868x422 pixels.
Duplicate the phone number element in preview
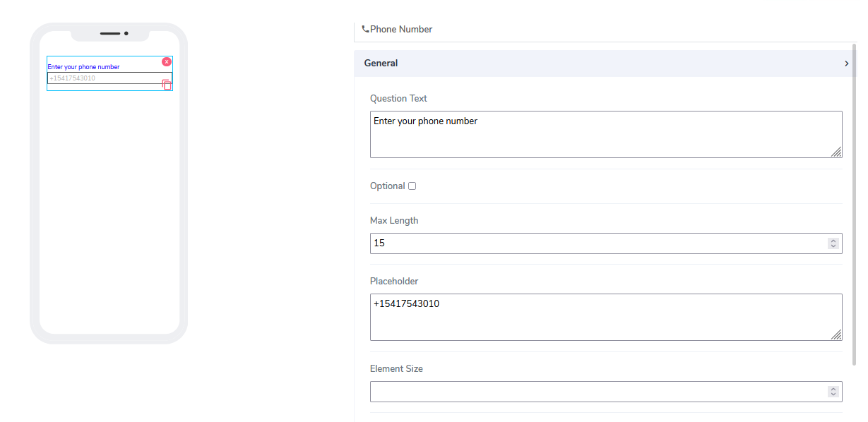coord(167,85)
